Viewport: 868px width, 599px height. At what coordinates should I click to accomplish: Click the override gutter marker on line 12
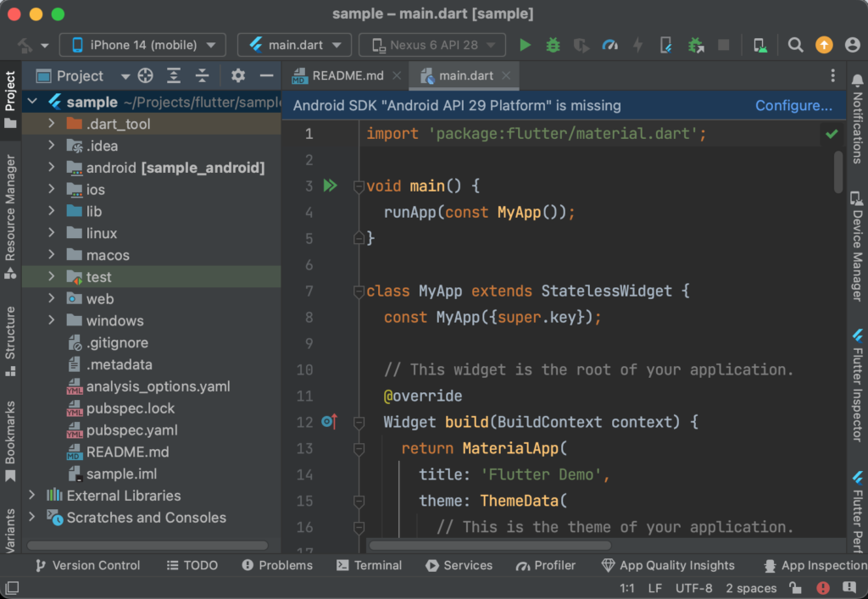click(330, 421)
